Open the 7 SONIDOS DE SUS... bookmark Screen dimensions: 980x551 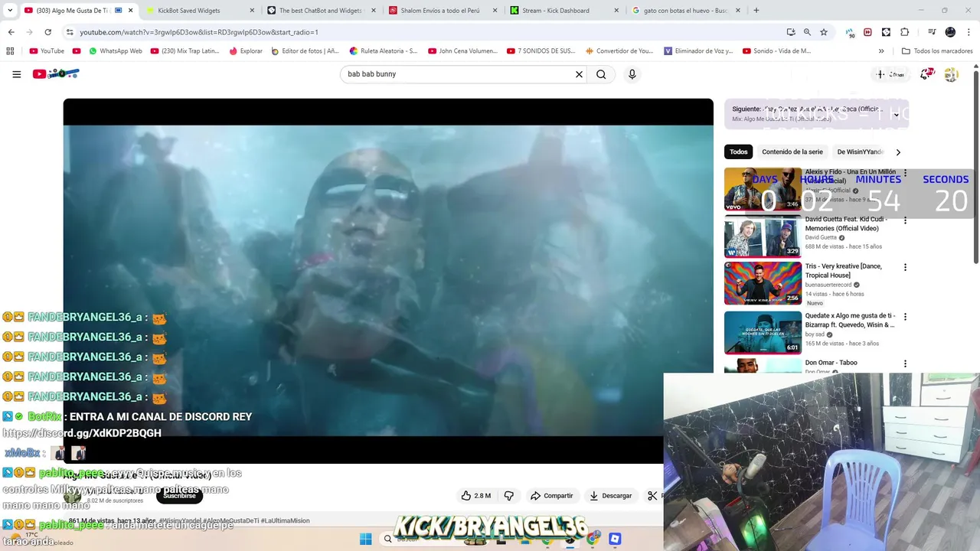coord(541,51)
